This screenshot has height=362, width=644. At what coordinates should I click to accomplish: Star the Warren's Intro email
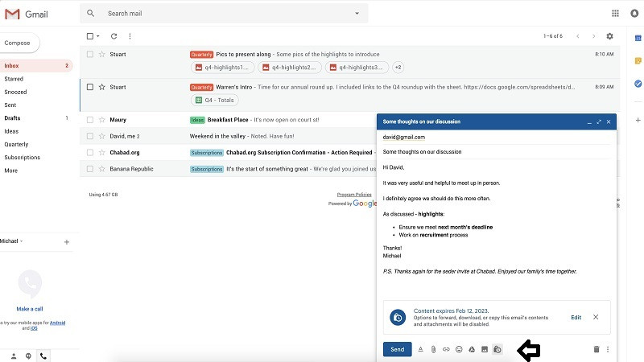click(102, 87)
